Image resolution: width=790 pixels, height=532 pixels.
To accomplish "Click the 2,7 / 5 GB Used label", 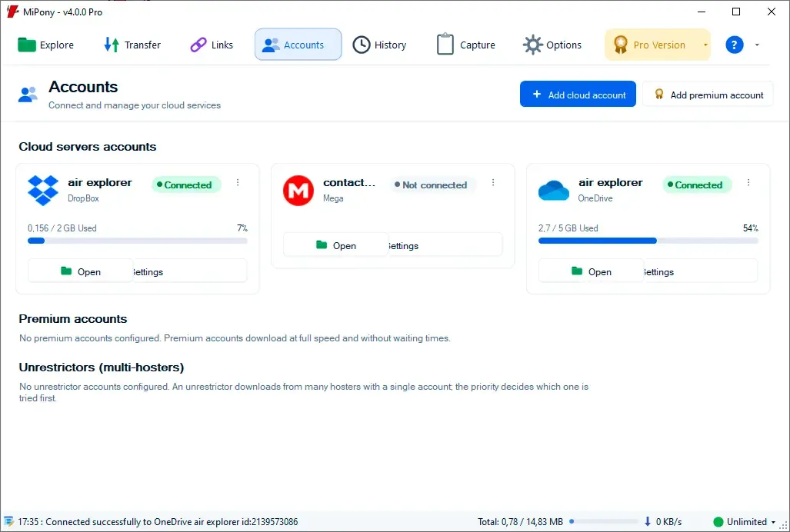I will tap(568, 228).
